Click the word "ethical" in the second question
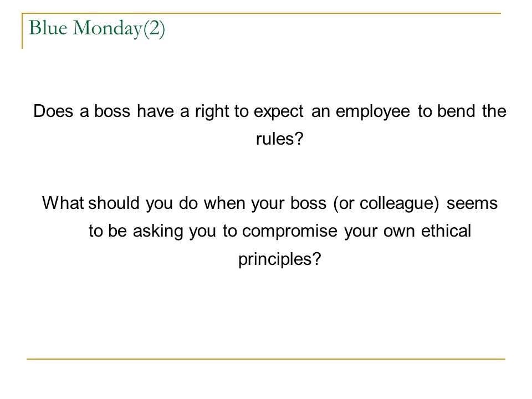532x399 pixels. coord(446,231)
